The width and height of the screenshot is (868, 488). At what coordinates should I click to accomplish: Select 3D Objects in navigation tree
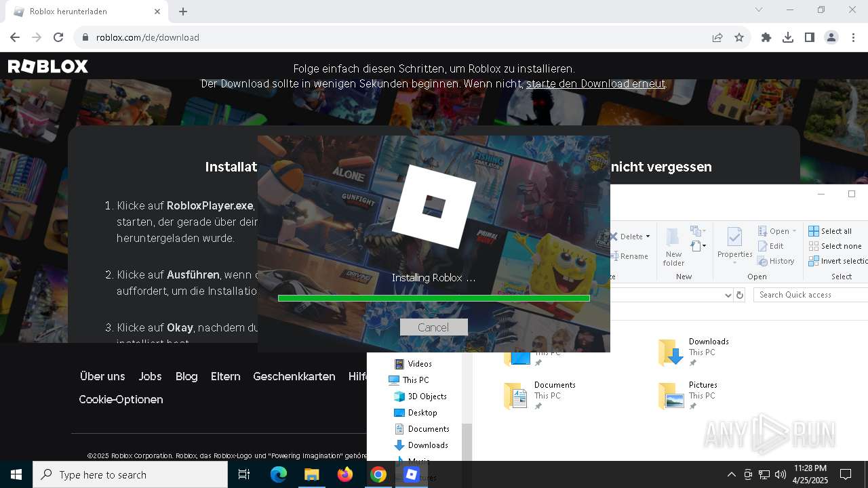(420, 396)
